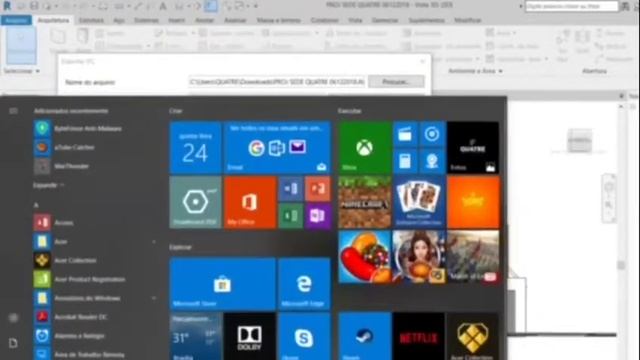Open the Email tile

[277, 148]
